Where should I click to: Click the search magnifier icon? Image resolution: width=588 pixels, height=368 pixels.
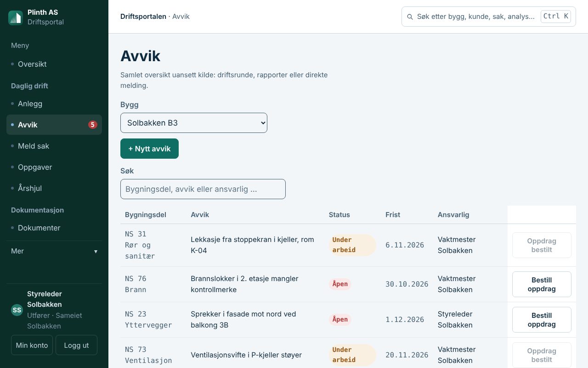coord(410,17)
